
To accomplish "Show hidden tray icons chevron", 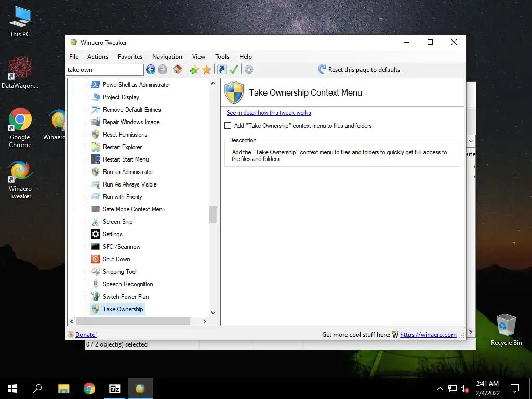I will pos(440,389).
